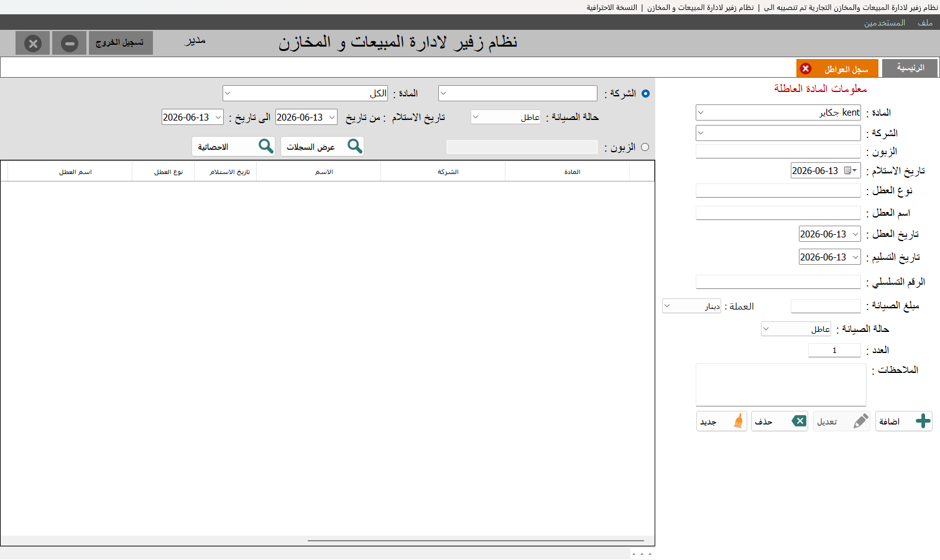This screenshot has height=560, width=940.
Task: Click the الزبون input field in info panel
Action: 778,152
